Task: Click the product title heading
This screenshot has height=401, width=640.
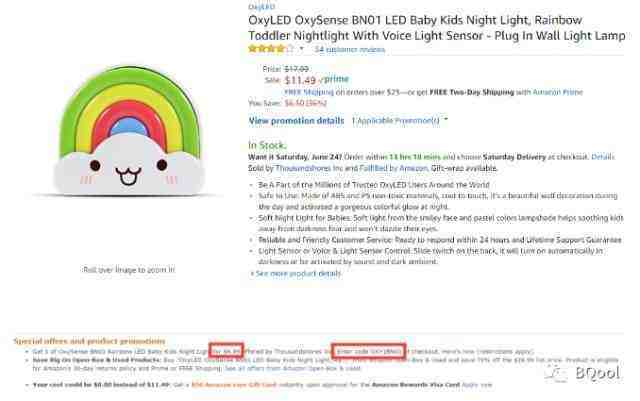Action: coord(437,28)
